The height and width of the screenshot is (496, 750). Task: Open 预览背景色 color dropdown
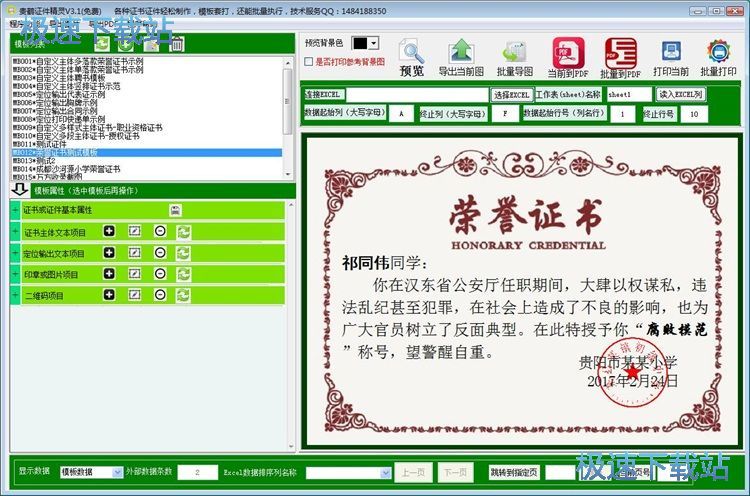[374, 43]
